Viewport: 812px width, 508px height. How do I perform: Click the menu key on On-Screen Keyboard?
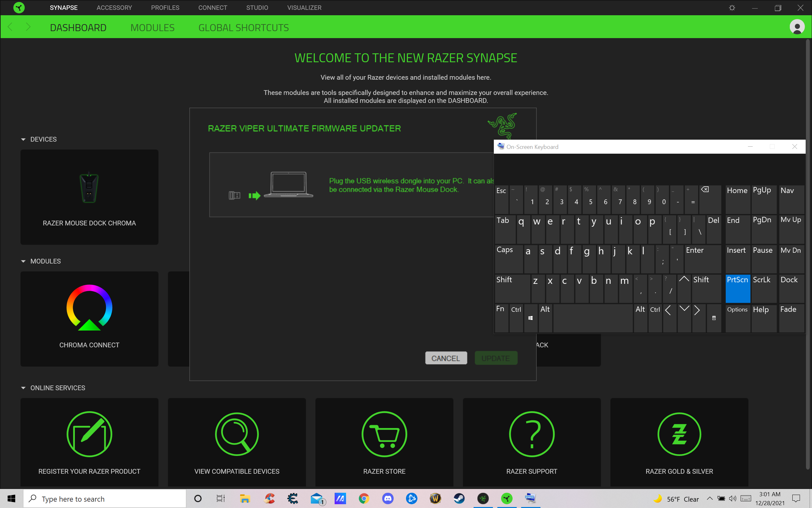714,318
